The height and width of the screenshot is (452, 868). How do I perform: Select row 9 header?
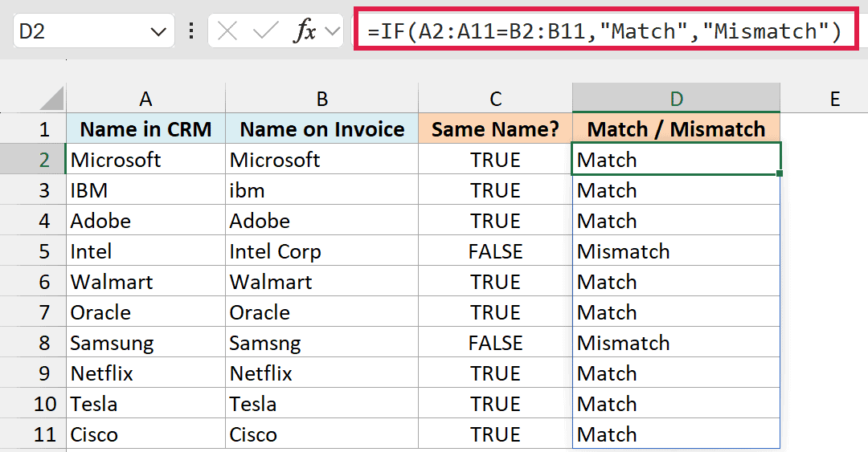tap(33, 373)
